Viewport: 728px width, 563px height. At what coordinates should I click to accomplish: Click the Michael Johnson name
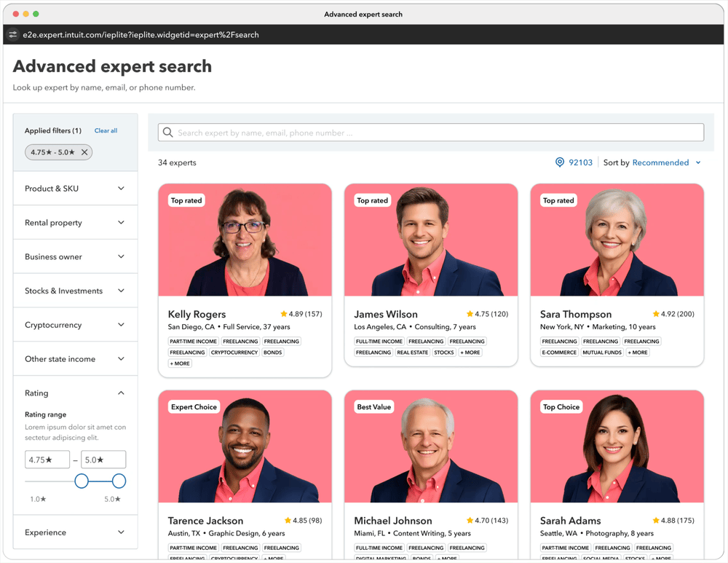pos(393,521)
